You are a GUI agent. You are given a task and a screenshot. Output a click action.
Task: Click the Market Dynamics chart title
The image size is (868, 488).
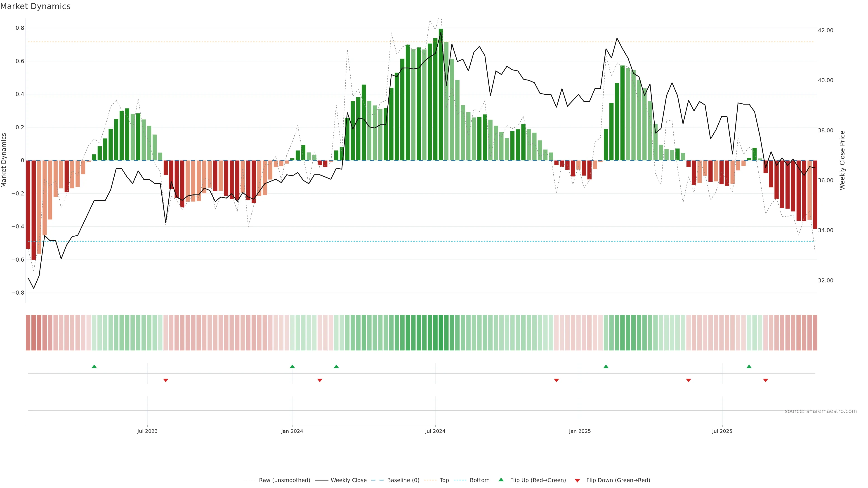(35, 6)
